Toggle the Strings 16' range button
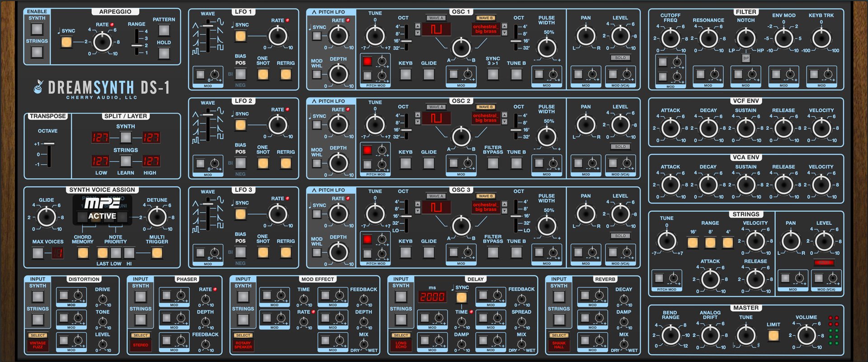 click(x=693, y=243)
